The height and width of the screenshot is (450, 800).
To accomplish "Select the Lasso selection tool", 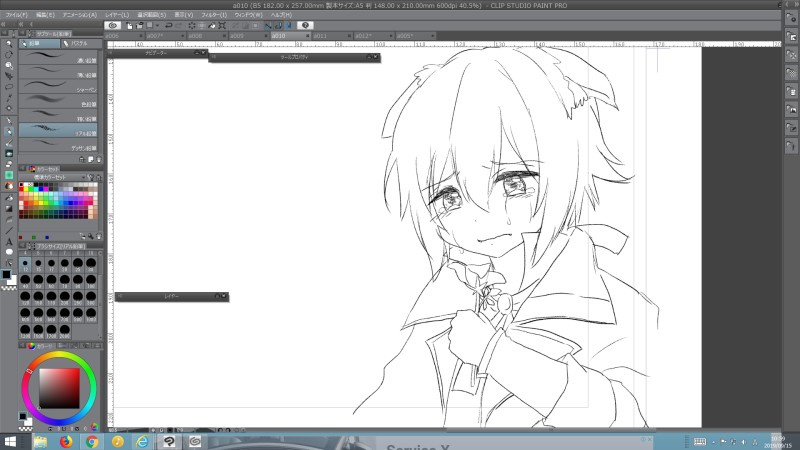I will pos(9,87).
